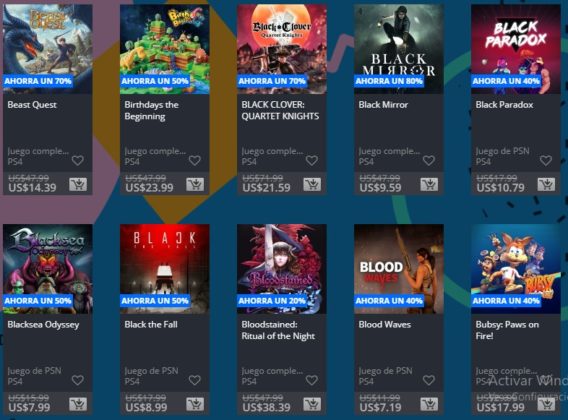Toggle wishlist heart for Black Paradox
568x420 pixels.
(x=546, y=160)
